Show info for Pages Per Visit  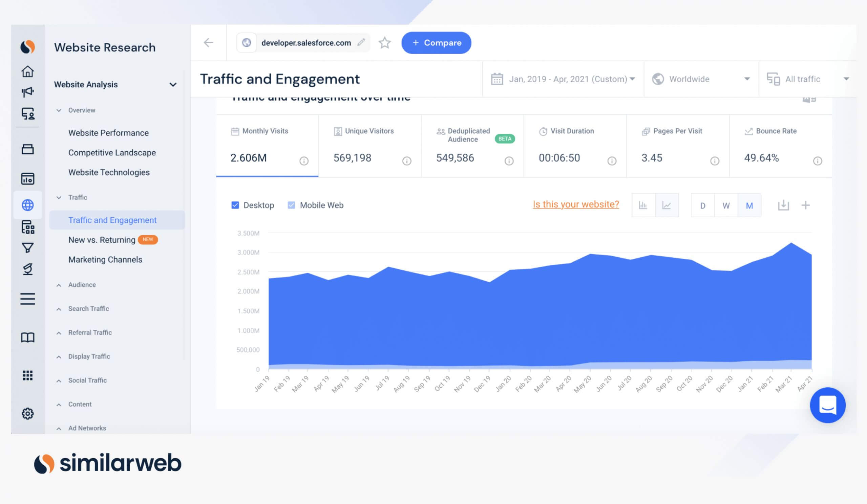[x=715, y=161]
